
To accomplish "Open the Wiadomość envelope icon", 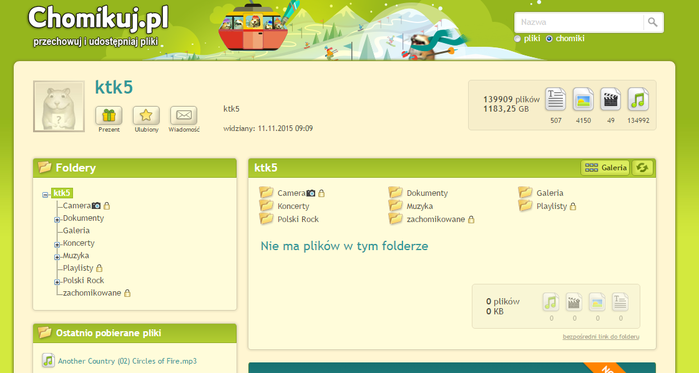I will pos(184,115).
